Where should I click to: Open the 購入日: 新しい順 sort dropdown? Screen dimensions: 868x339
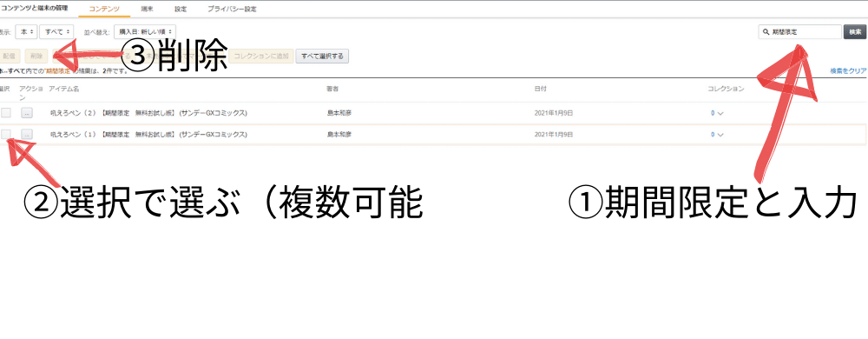[145, 32]
